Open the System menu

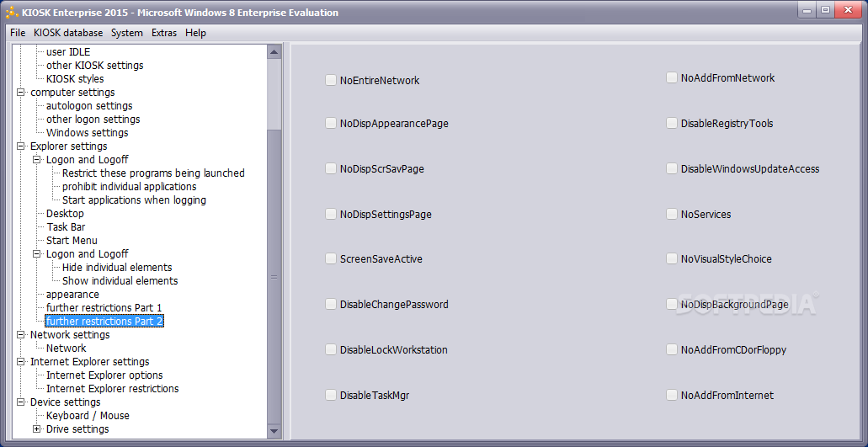tap(127, 33)
